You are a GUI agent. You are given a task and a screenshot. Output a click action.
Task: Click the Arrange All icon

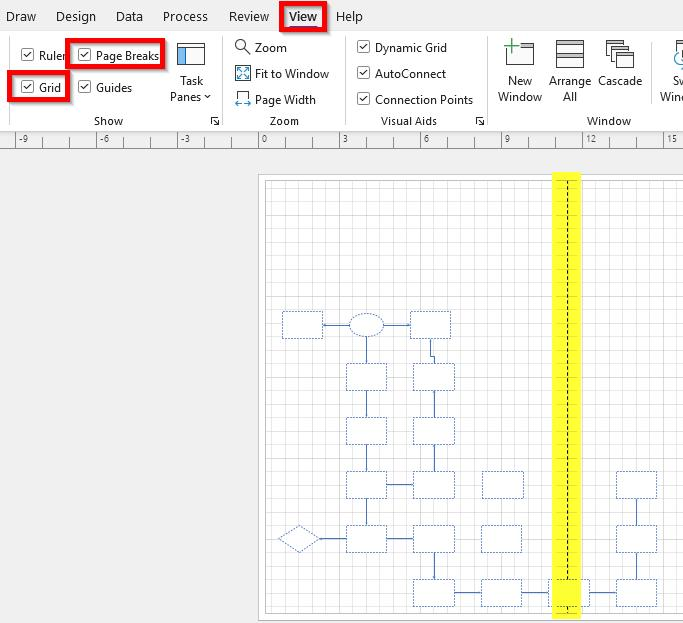[x=570, y=54]
